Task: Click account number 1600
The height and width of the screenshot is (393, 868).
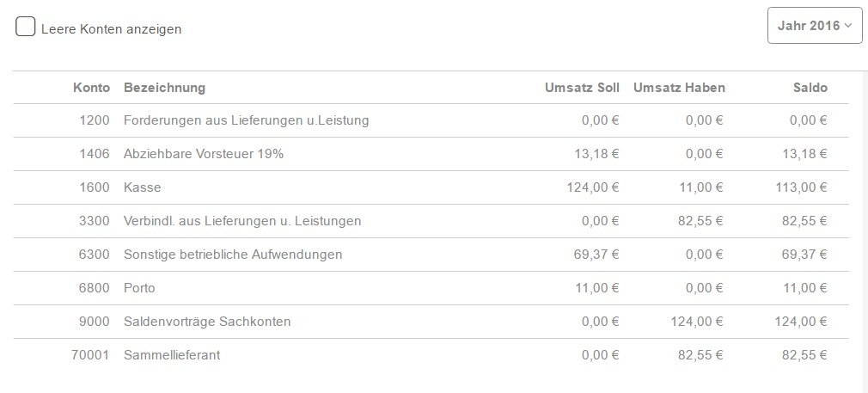Action: pyautogui.click(x=95, y=187)
